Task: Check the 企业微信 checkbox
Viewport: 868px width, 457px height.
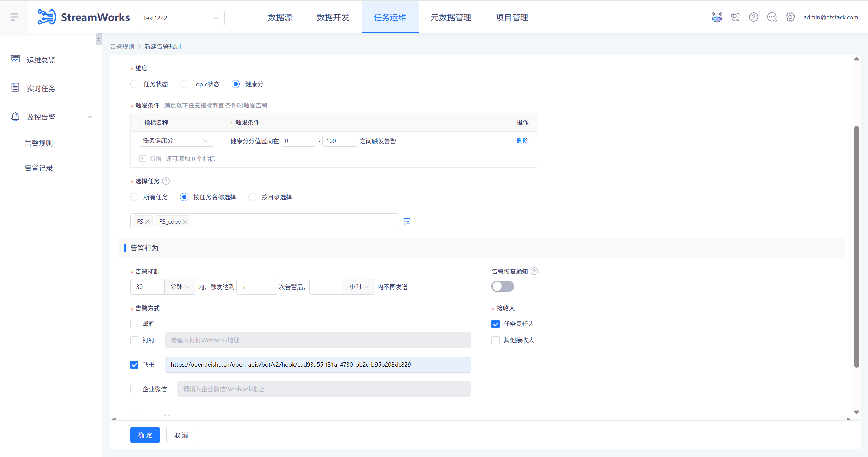Action: click(134, 389)
